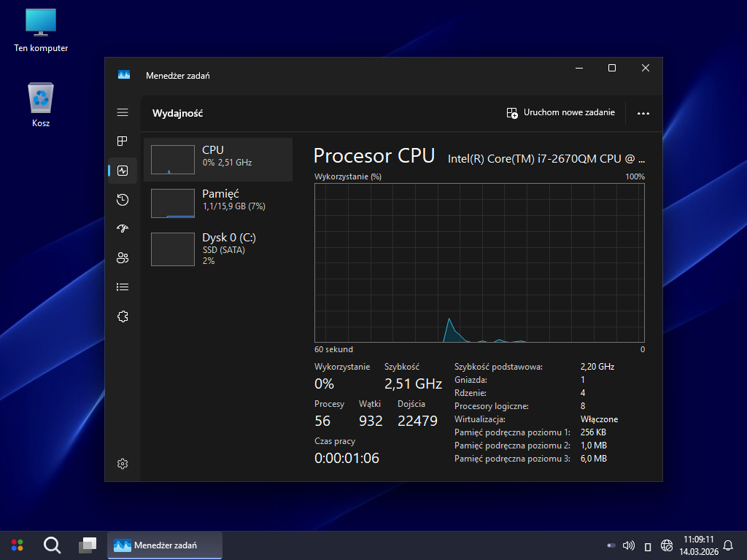Click the volume speaker tray icon
The height and width of the screenshot is (560, 747).
[x=629, y=545]
